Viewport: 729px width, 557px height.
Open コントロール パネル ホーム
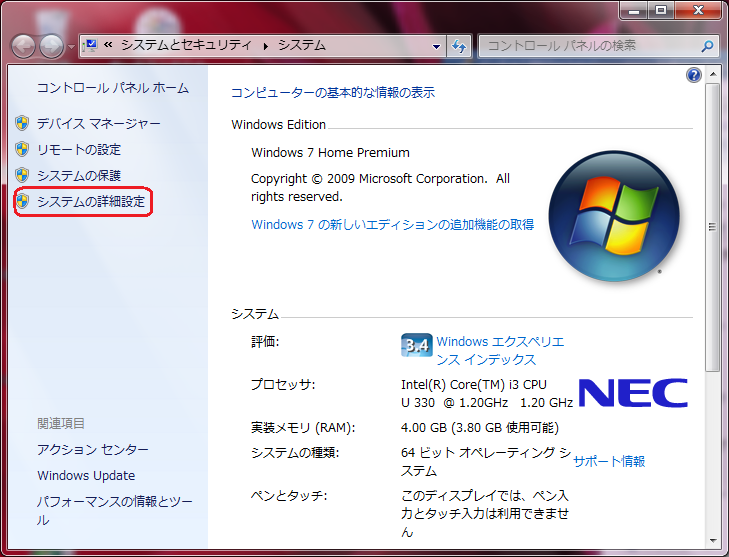113,88
